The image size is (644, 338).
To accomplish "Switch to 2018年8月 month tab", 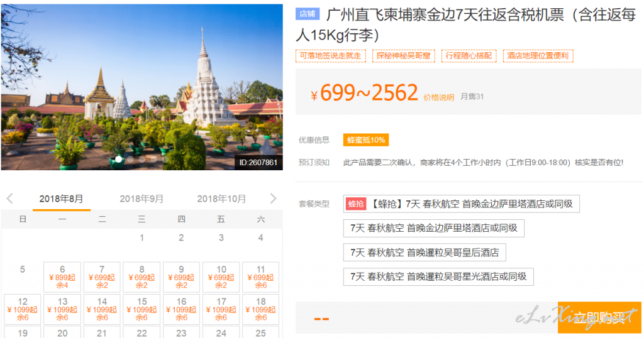I will pyautogui.click(x=61, y=199).
